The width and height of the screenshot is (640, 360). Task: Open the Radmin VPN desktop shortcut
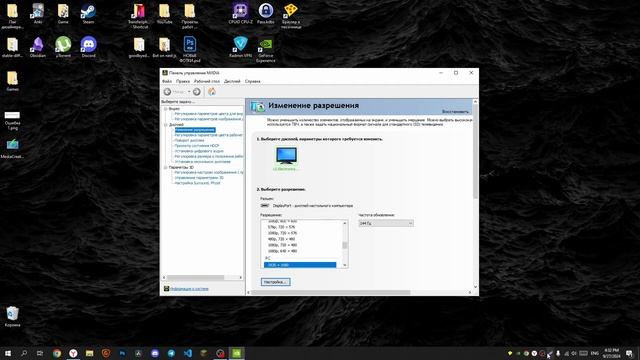(x=240, y=47)
